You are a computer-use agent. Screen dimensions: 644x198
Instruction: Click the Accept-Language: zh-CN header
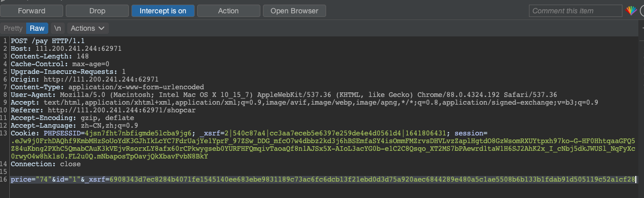click(x=74, y=126)
